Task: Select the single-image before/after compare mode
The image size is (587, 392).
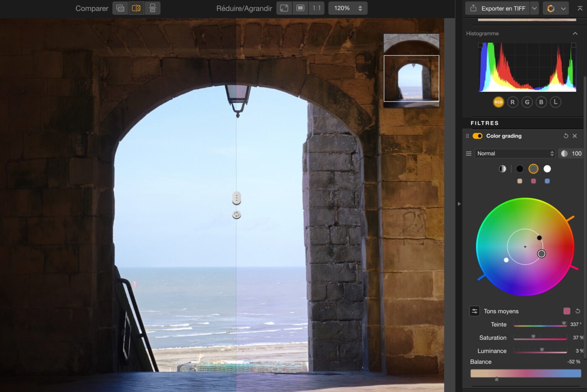Action: pyautogui.click(x=120, y=8)
